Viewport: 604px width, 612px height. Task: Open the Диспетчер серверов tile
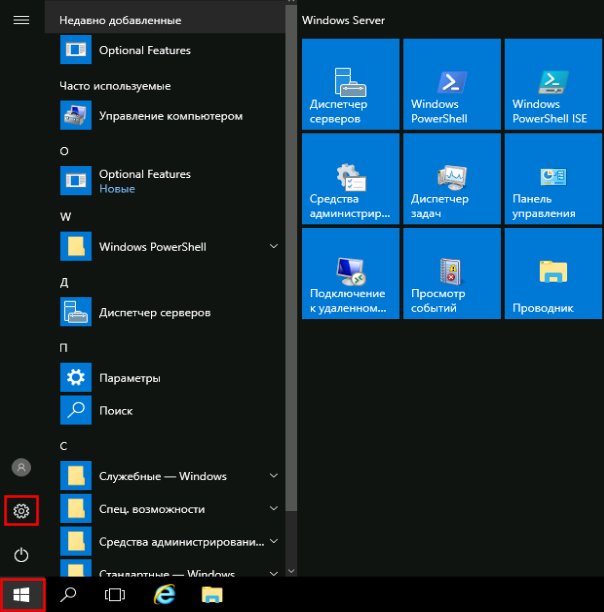[x=350, y=85]
